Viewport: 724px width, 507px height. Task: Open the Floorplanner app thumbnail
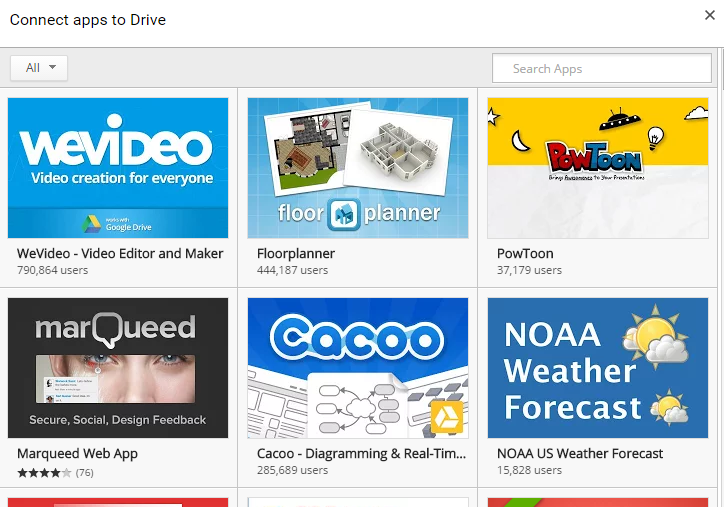pos(358,168)
